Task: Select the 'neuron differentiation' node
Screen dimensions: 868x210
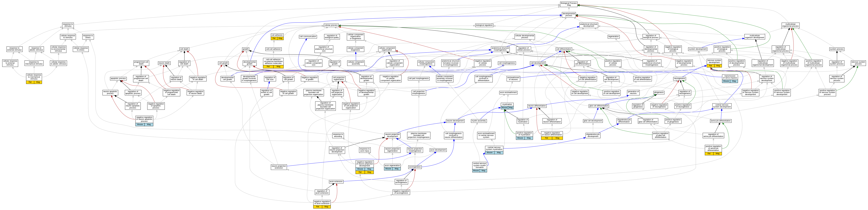Action: coord(537,106)
